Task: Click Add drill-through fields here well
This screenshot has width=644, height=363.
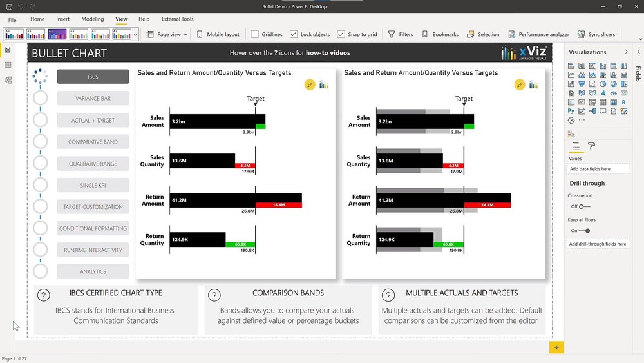Action: coord(598,244)
